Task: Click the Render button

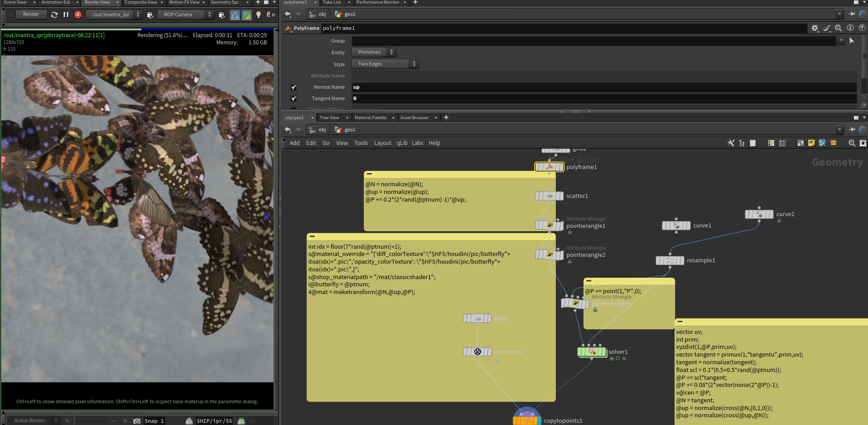Action: (x=31, y=14)
